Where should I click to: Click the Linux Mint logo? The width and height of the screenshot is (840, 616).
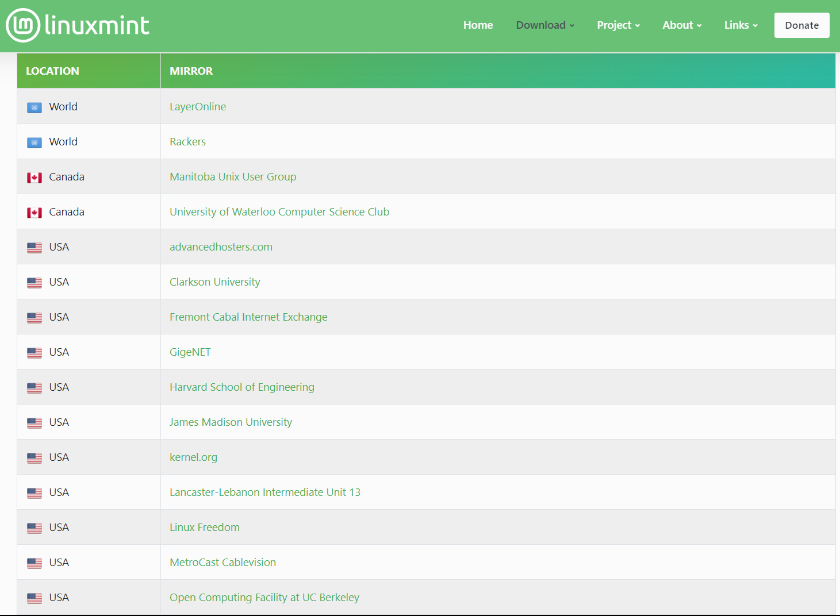[x=78, y=25]
